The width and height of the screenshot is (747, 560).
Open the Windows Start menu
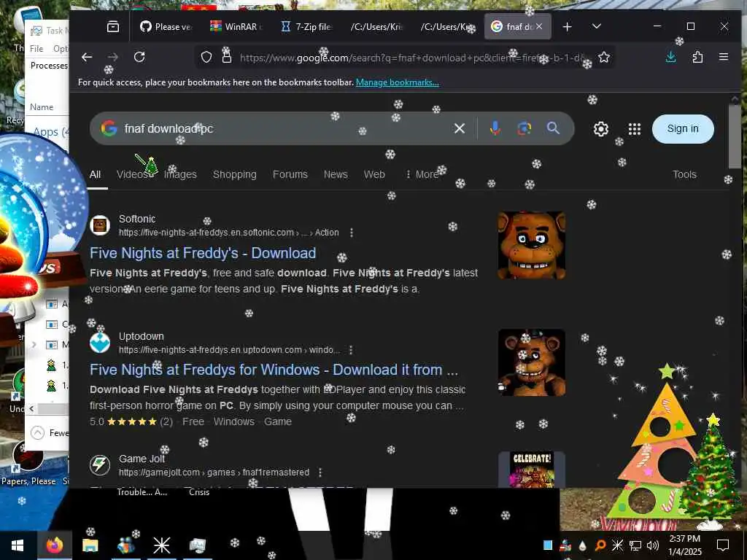18,545
